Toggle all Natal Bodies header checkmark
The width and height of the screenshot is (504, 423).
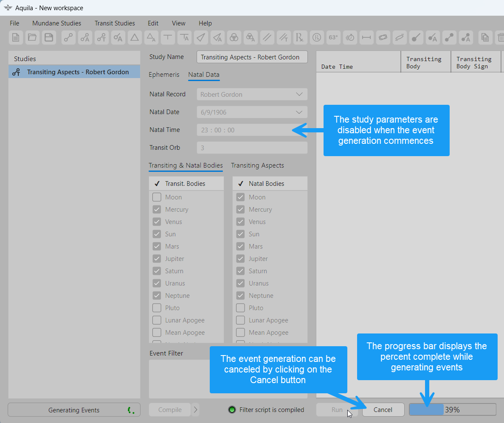coord(241,184)
